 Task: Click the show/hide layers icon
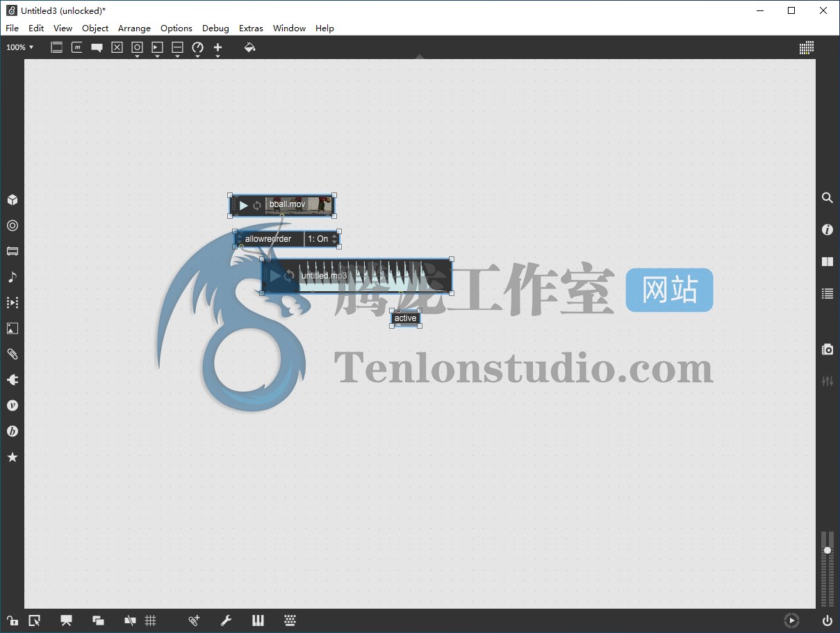pyautogui.click(x=98, y=620)
